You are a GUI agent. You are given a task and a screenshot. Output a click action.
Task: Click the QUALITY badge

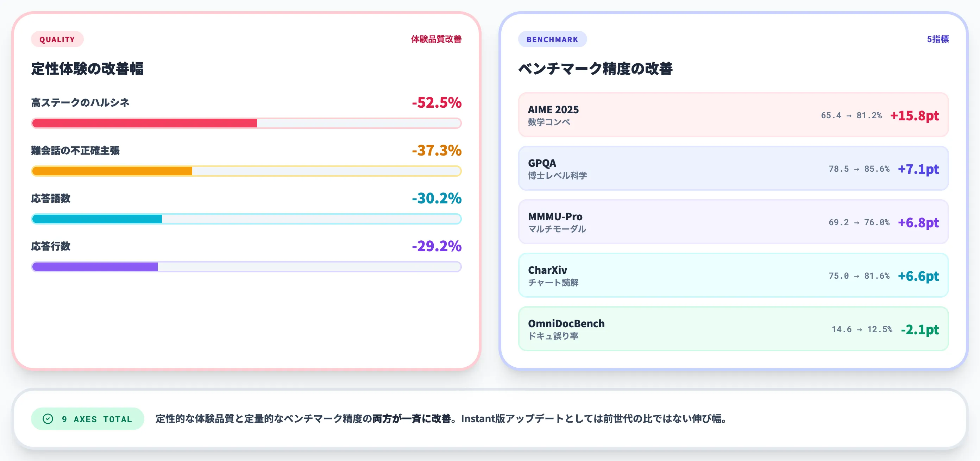pyautogui.click(x=57, y=39)
